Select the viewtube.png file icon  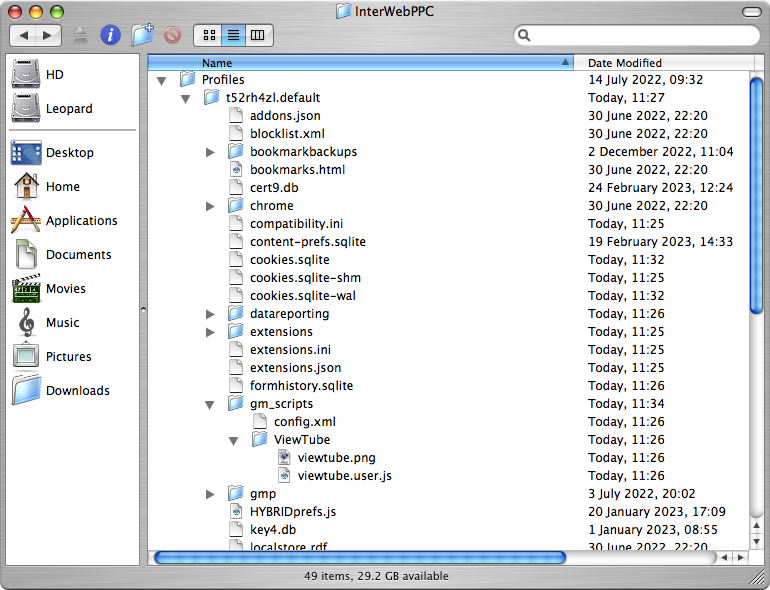point(284,457)
